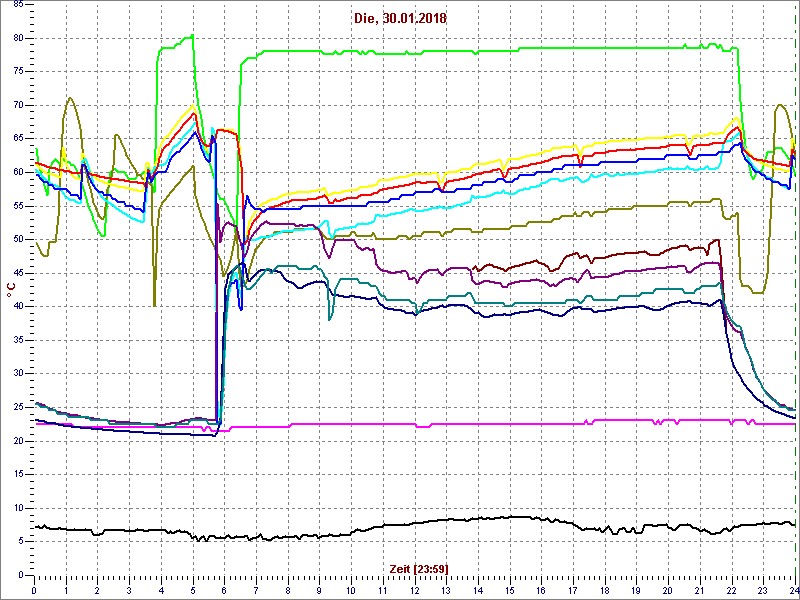Image resolution: width=800 pixels, height=600 pixels.
Task: Click the y-axis value 25
Action: [18, 407]
